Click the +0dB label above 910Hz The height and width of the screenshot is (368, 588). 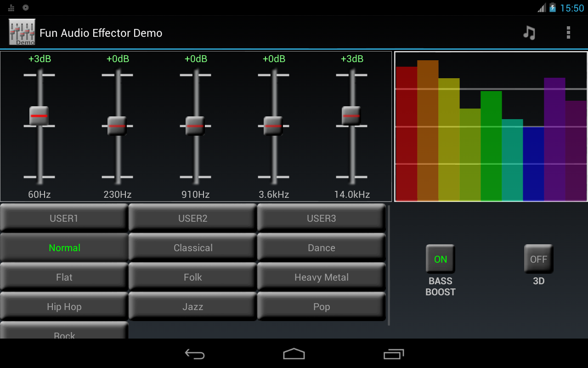click(x=196, y=59)
